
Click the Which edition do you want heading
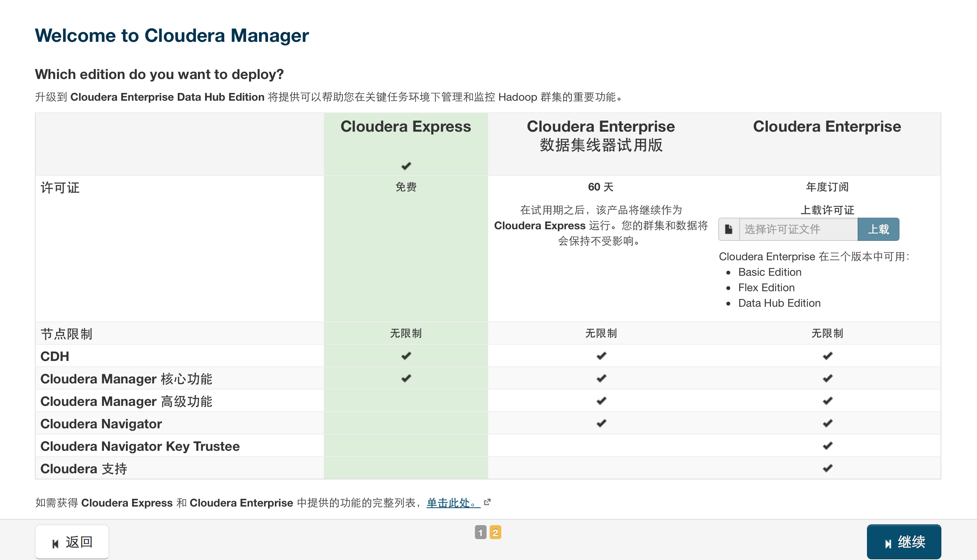[x=159, y=74]
